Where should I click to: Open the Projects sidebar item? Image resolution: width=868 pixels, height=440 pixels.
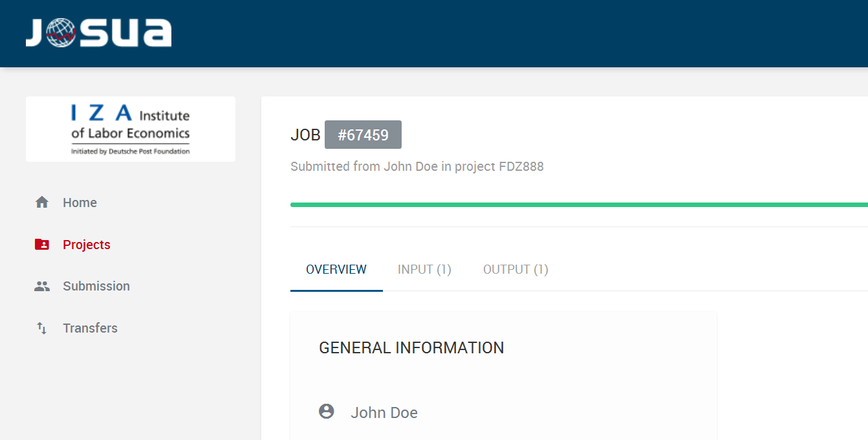pos(87,245)
